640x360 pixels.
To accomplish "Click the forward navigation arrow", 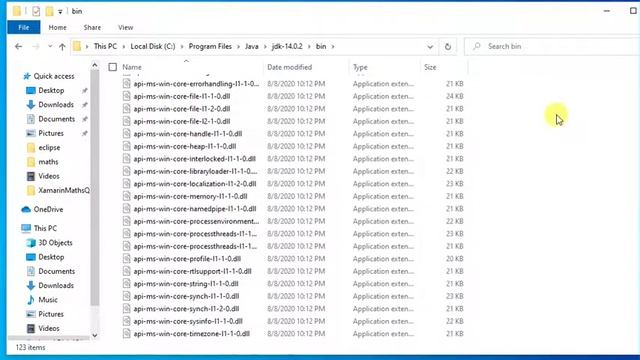I will coord(36,47).
